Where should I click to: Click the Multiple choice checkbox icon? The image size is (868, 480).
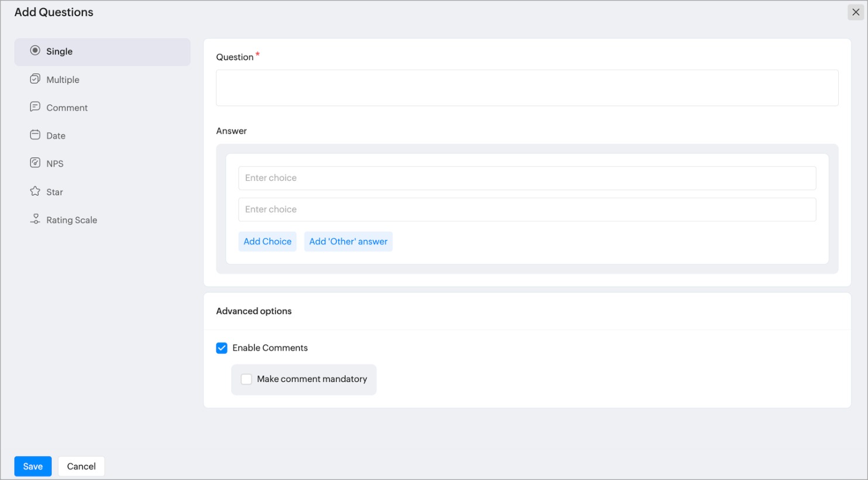[x=35, y=79]
